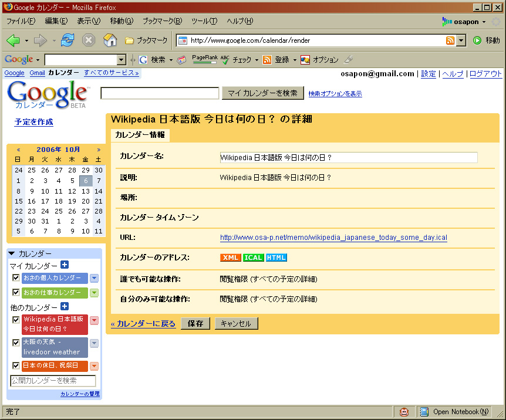Select the カレンダー情報 tab
Screen dimensions: 506x420
tap(140, 135)
